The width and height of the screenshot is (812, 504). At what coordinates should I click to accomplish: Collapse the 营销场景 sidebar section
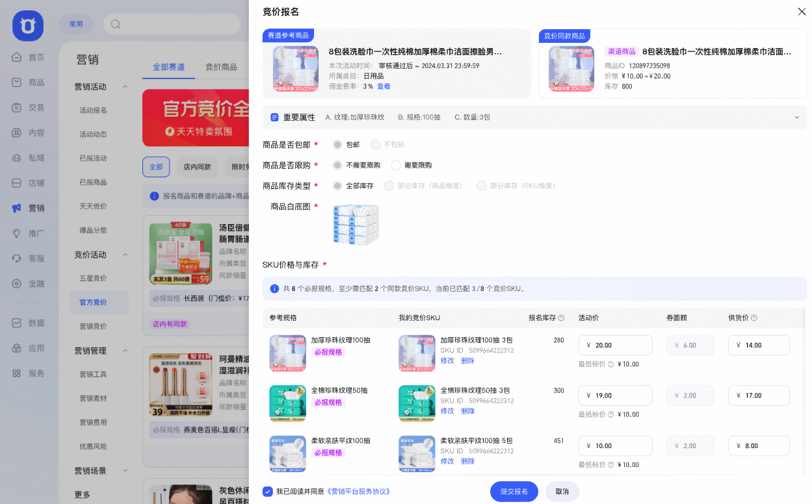point(125,470)
